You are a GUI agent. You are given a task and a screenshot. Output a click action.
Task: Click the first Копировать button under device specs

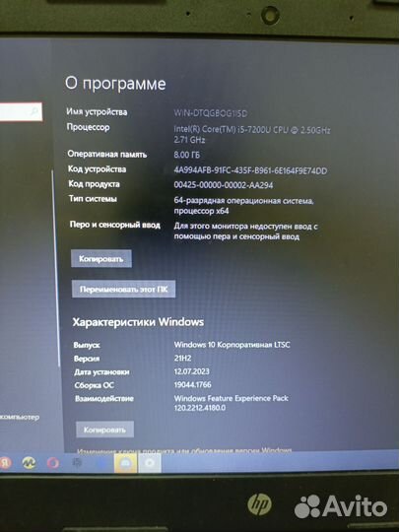coord(101,259)
